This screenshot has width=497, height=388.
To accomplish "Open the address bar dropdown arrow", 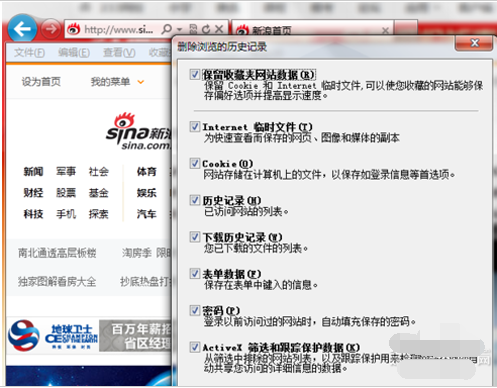I will (180, 30).
